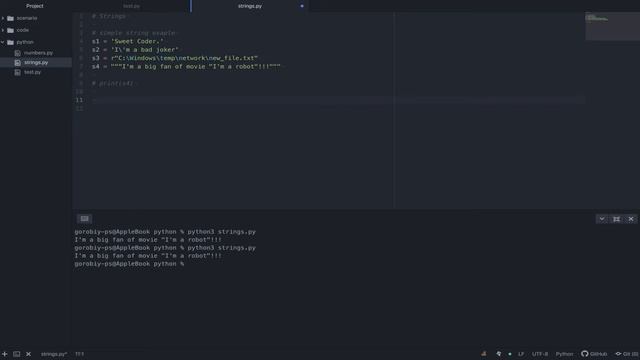Click the squirrel update icon in the status bar
Viewport: 640px width, 360px height.
(498, 354)
